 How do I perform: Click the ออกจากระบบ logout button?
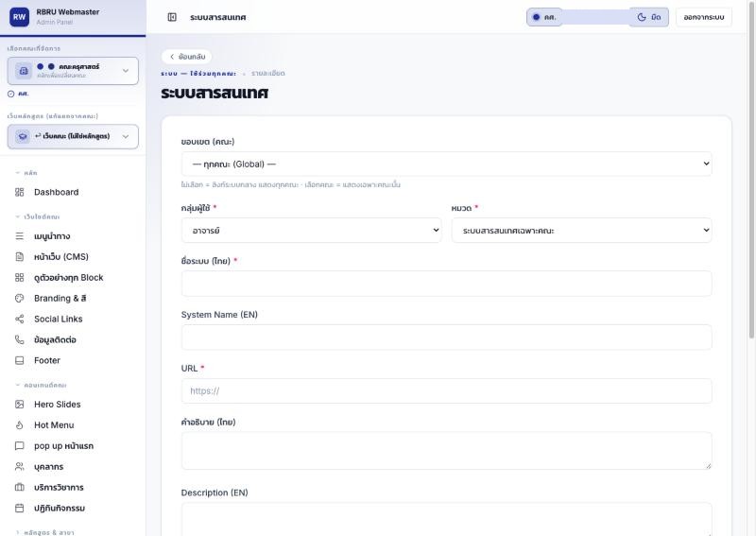tap(703, 17)
